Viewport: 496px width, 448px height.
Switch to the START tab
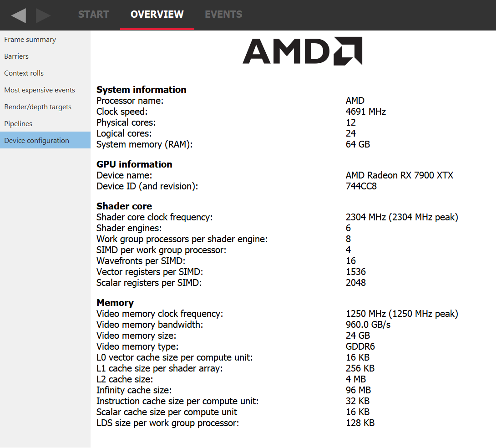pyautogui.click(x=93, y=14)
